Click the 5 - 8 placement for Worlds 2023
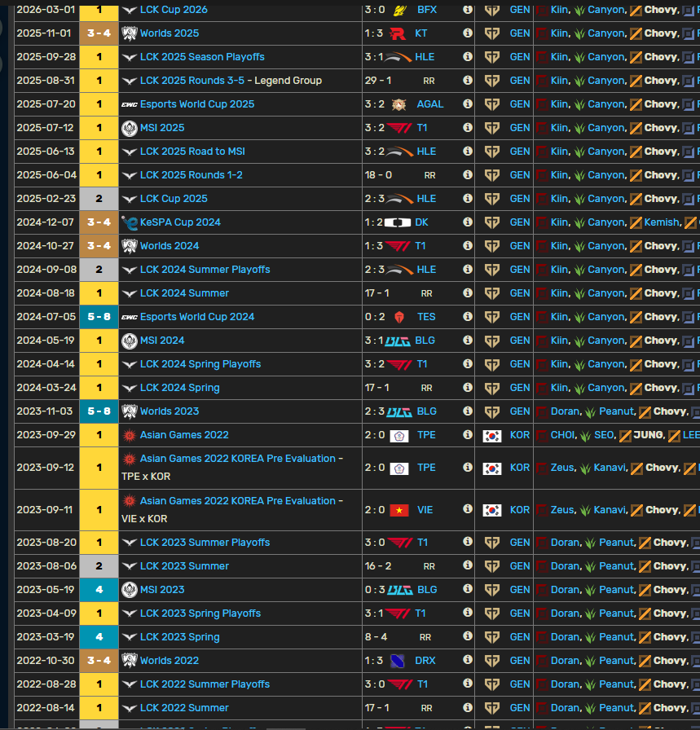 (x=99, y=411)
